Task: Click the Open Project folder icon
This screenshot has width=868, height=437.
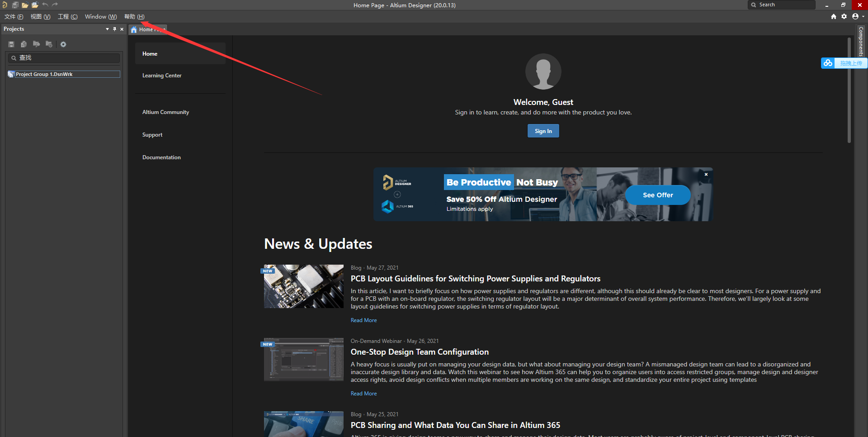Action: [35, 5]
